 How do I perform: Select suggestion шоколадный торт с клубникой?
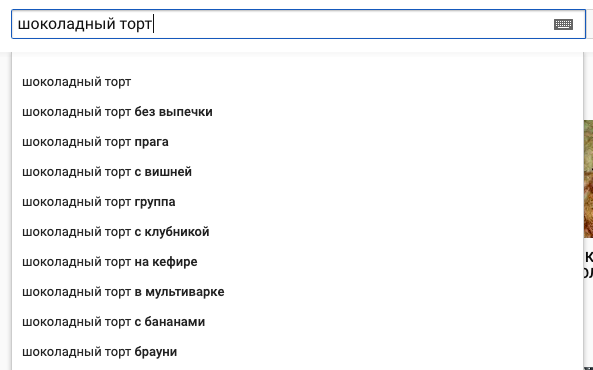pos(297,232)
